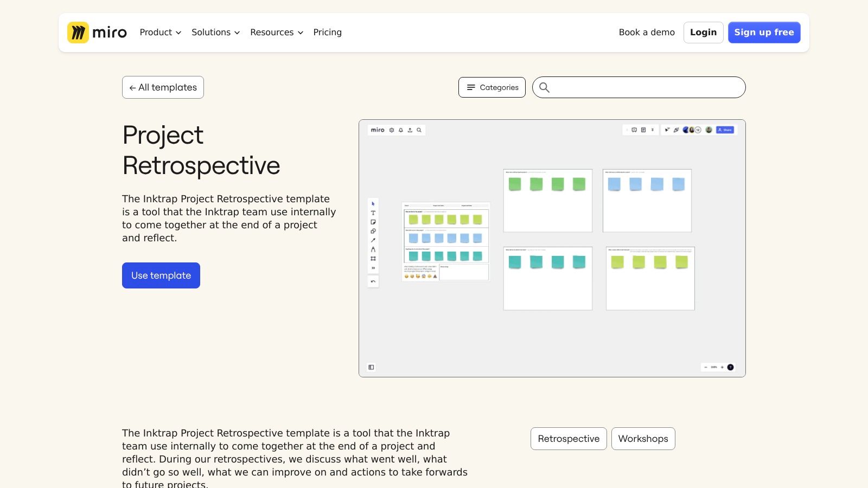Expand the collapse chevrons in preview header
The width and height of the screenshot is (868, 488).
pyautogui.click(x=653, y=130)
